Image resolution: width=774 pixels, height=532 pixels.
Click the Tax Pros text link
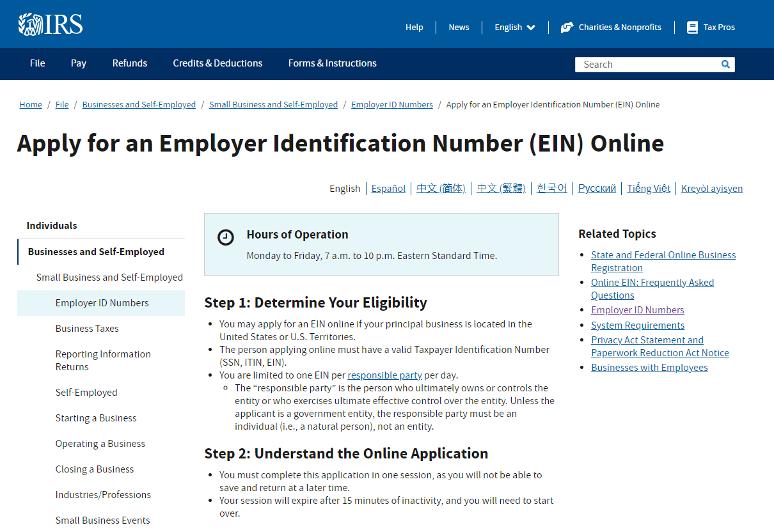point(719,27)
